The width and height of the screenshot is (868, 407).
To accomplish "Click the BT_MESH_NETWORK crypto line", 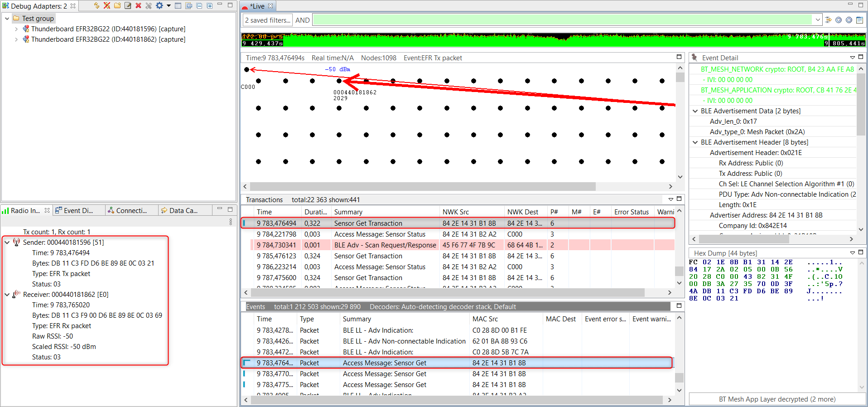I will point(777,69).
